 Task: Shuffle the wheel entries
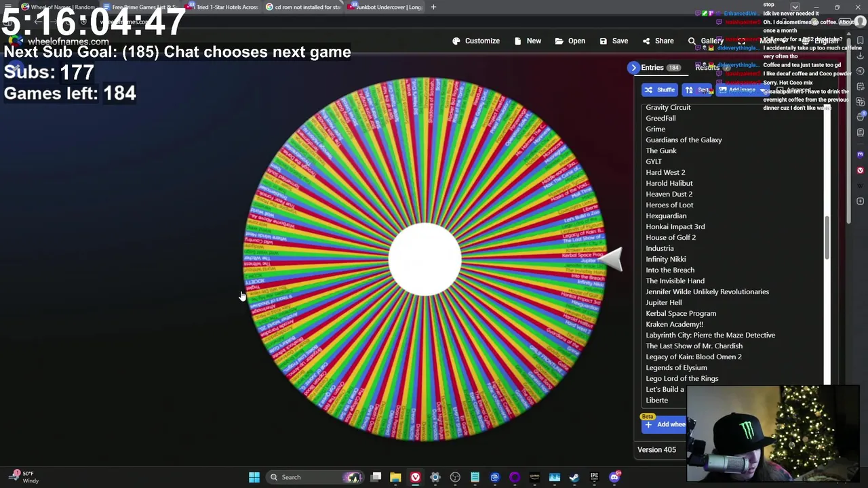click(659, 90)
